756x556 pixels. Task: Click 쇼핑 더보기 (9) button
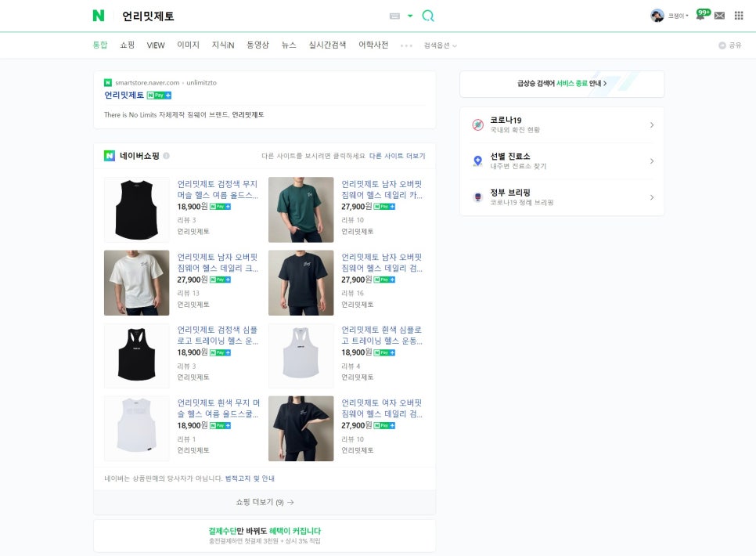coord(265,502)
